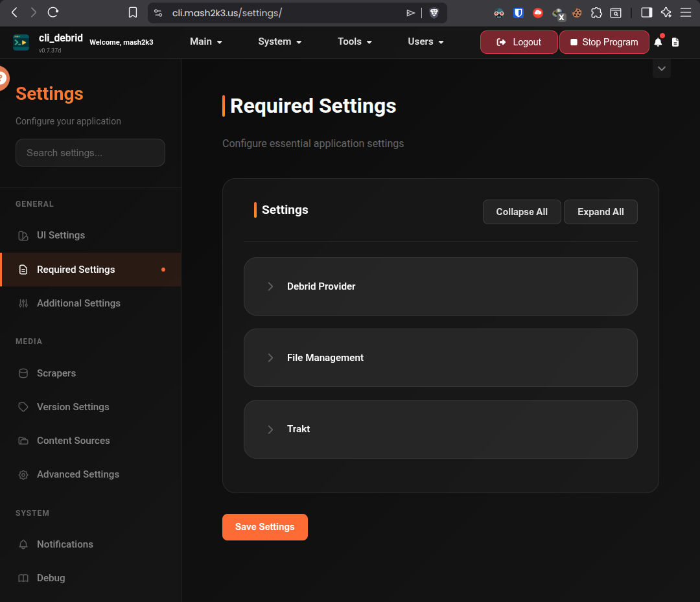Click the cli_debrid logo icon
This screenshot has width=700, height=602.
click(21, 42)
